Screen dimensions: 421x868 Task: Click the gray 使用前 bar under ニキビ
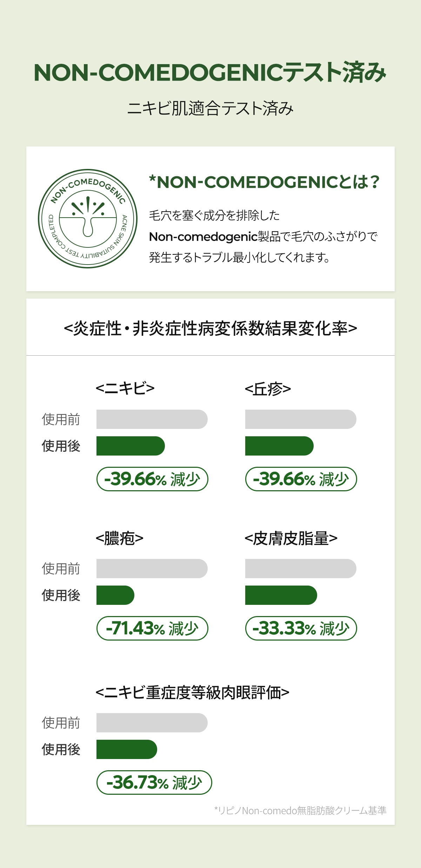coord(152,419)
